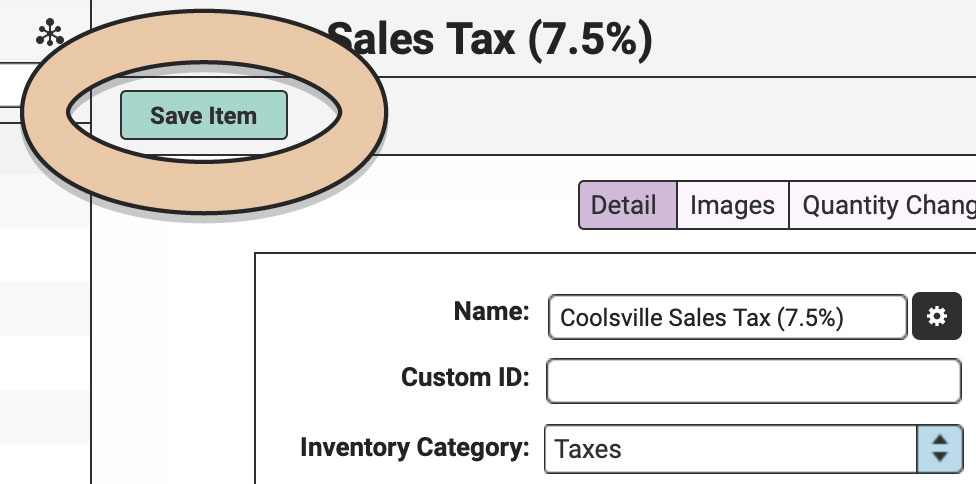Click the Taxes value in category selector
The height and width of the screenshot is (484, 976).
588,449
